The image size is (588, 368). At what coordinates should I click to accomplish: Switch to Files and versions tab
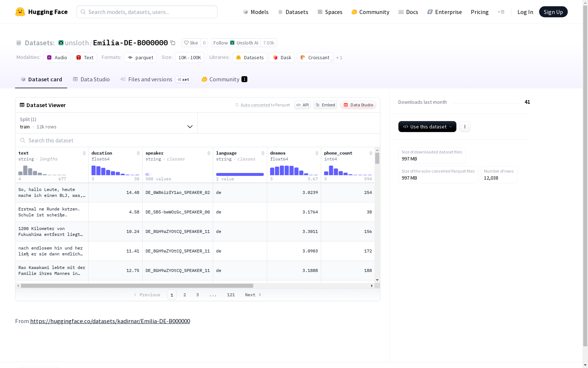pyautogui.click(x=155, y=79)
